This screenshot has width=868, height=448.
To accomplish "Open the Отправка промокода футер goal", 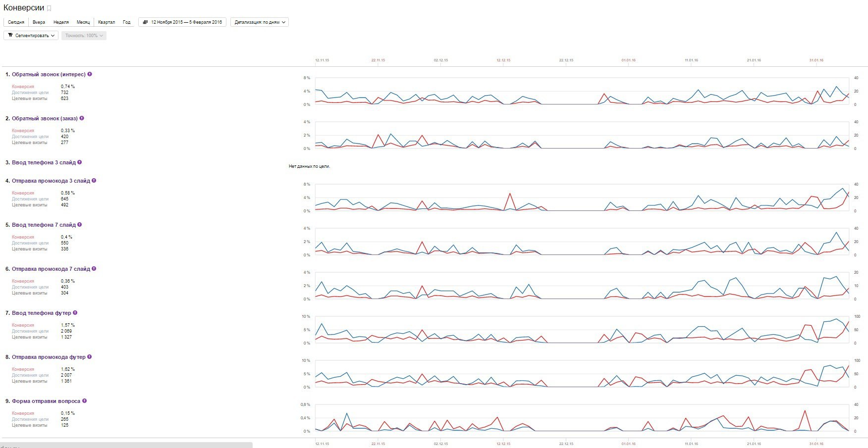I will [49, 357].
